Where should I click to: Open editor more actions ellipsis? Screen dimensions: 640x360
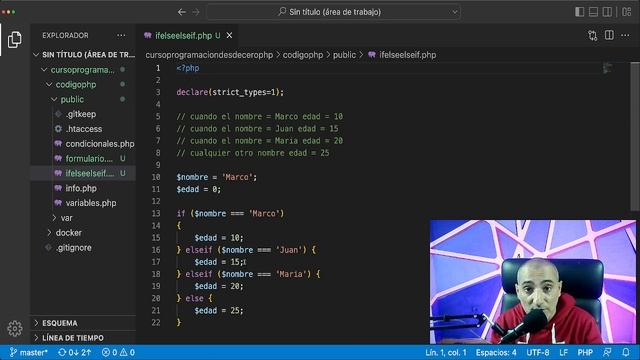click(625, 36)
